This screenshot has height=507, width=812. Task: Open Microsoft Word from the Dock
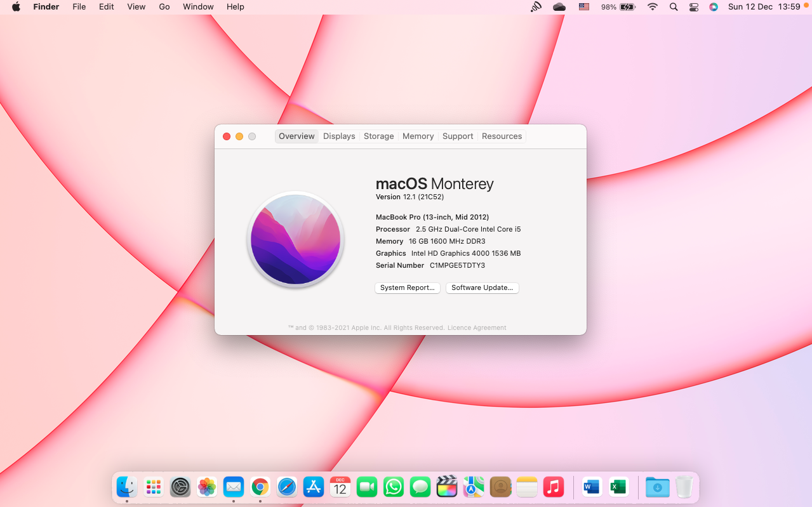pos(592,487)
